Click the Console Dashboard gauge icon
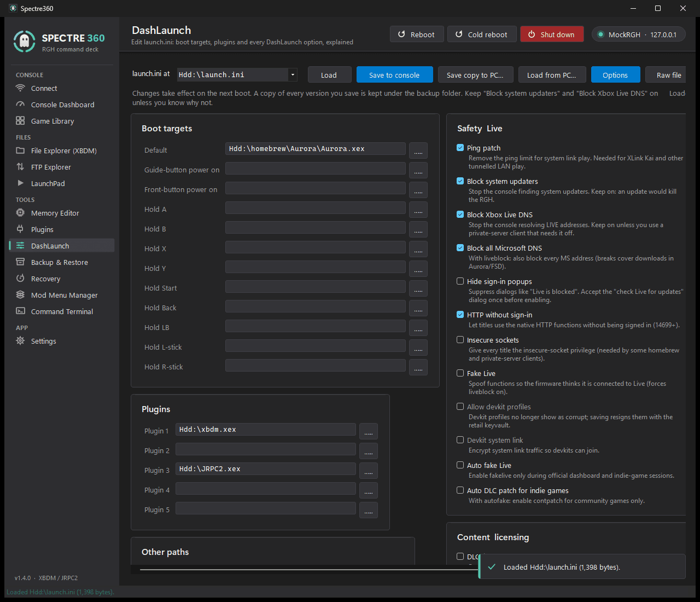 (x=20, y=105)
